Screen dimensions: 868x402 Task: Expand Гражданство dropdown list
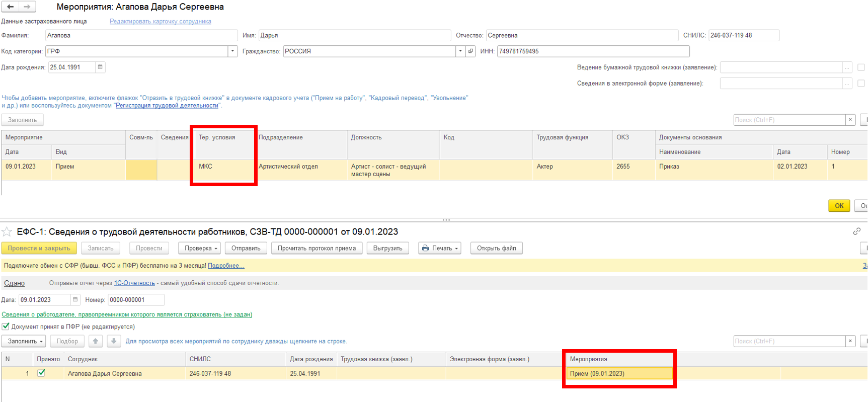point(460,51)
